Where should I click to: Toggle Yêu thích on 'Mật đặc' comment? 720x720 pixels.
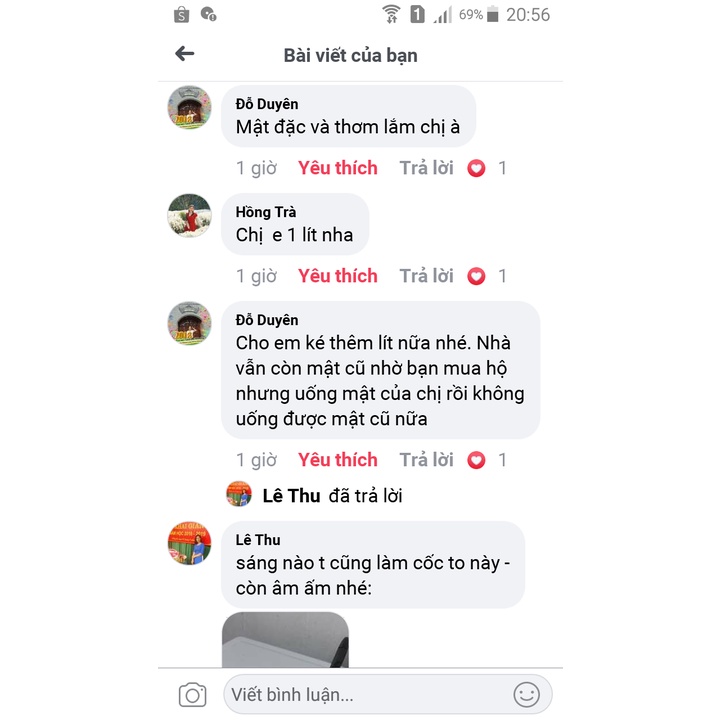(x=338, y=168)
